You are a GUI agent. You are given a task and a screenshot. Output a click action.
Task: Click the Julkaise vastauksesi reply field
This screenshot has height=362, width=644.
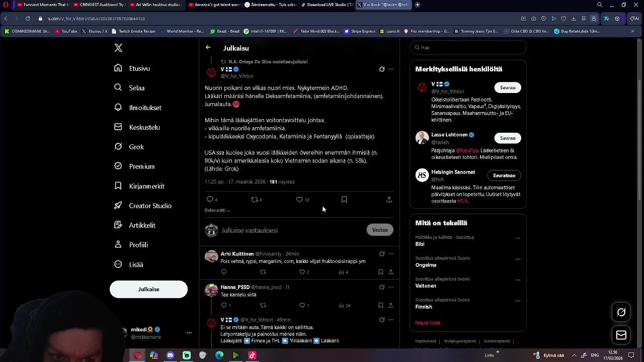[292, 230]
